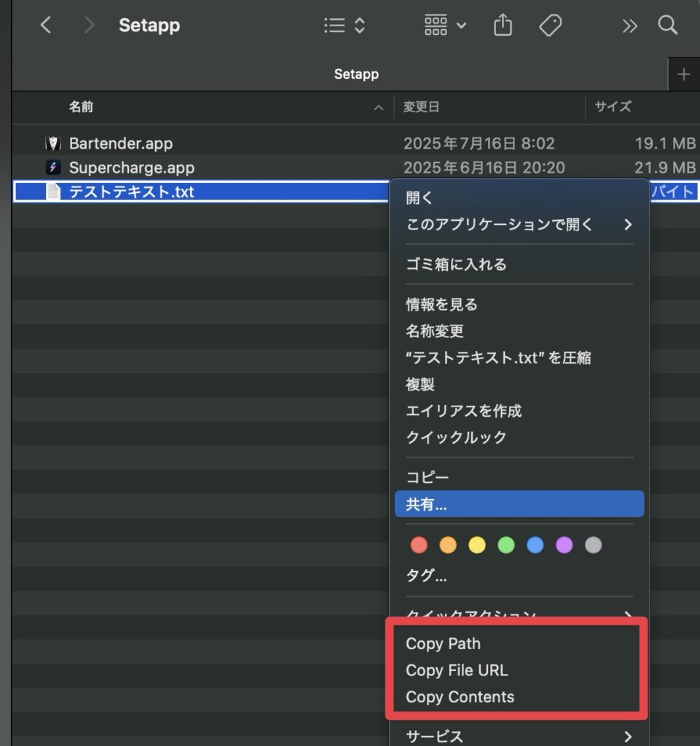Choose 開く in the context menu
The width and height of the screenshot is (700, 746).
pos(519,197)
